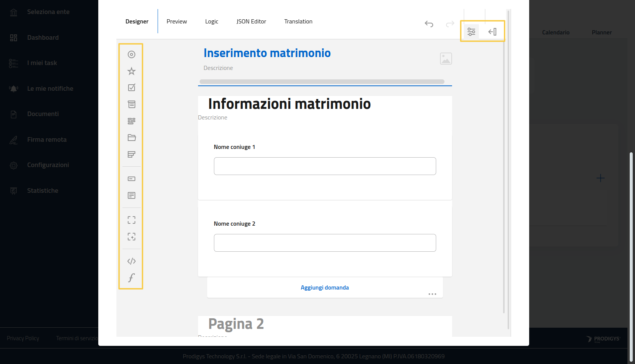Insert an HTML element from toolbox
Screen dimensions: 635x364
point(131,261)
